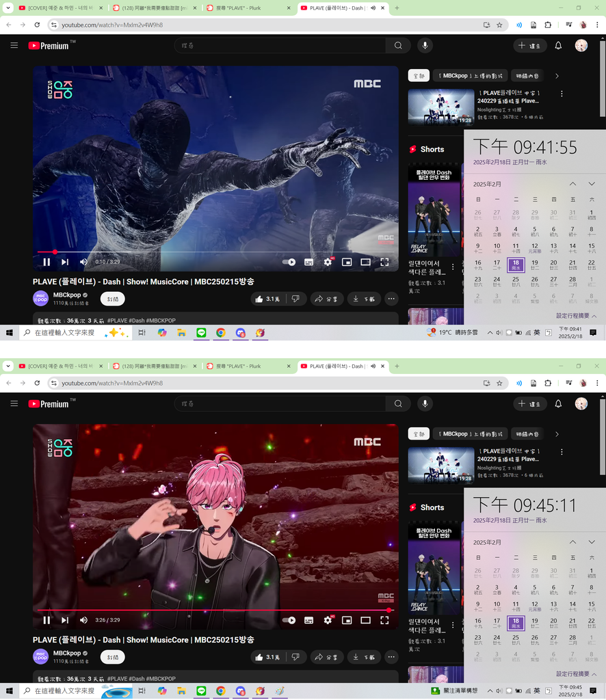606x700 pixels.
Task: Enter fullscreen in the lower player
Action: pyautogui.click(x=384, y=620)
